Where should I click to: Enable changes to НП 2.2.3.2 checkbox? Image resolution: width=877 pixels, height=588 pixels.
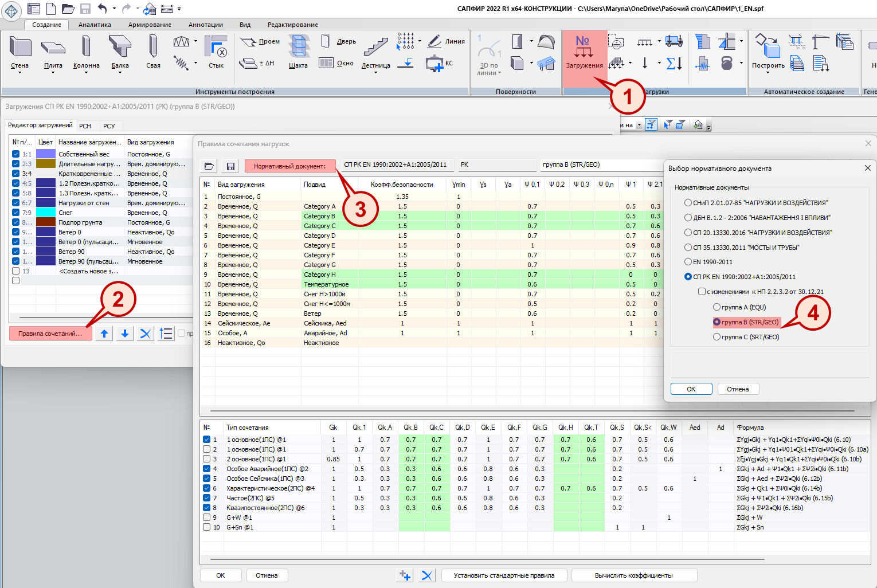coord(702,292)
